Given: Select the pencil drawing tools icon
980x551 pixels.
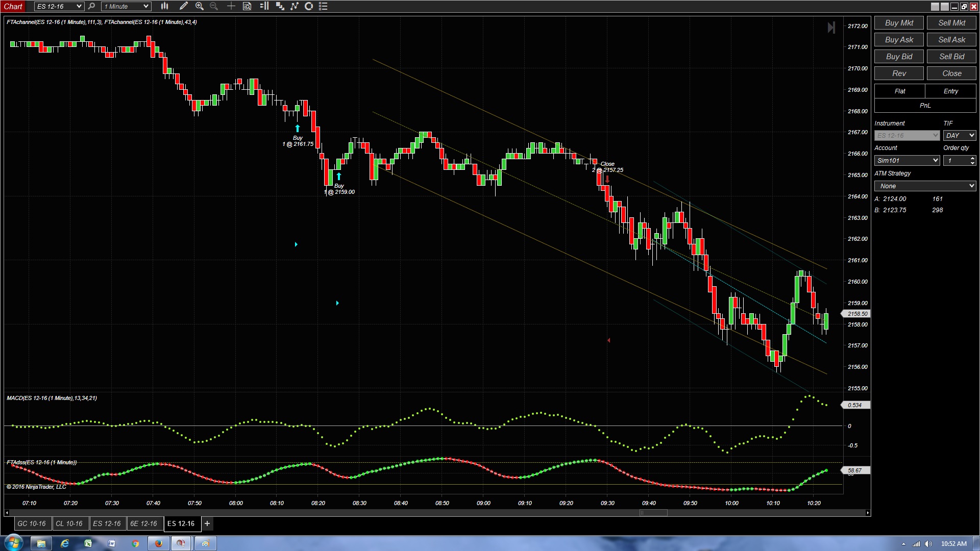Looking at the screenshot, I should [183, 6].
